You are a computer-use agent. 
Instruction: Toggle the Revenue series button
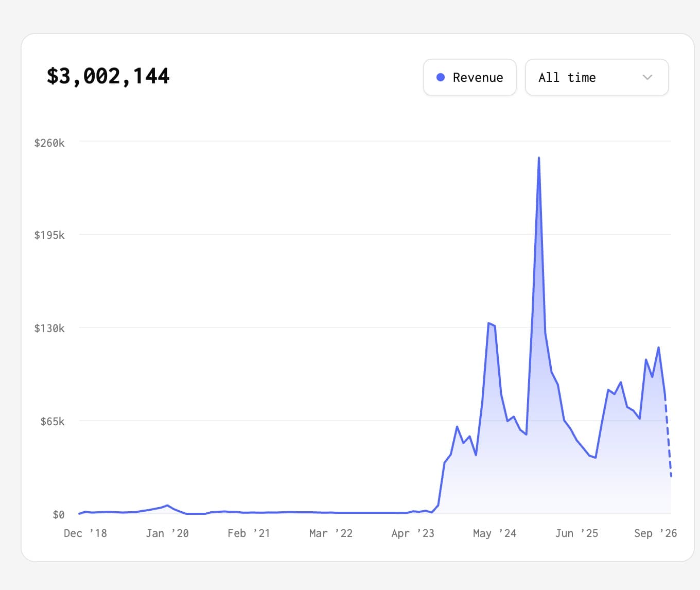click(470, 77)
